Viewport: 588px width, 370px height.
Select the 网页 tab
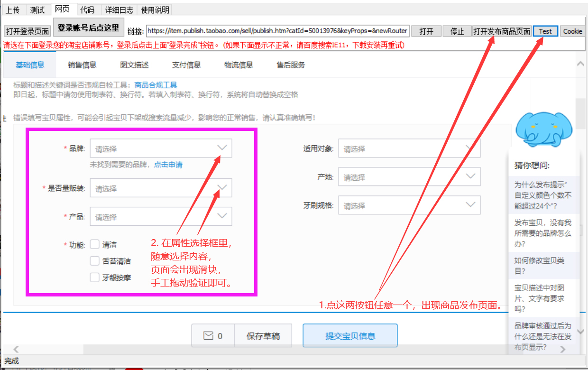point(62,9)
